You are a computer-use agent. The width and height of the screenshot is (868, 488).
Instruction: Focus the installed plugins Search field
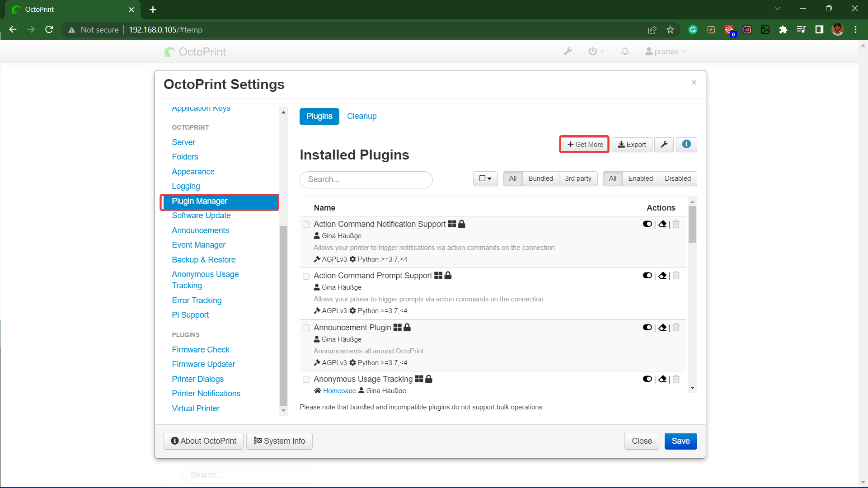pos(366,179)
